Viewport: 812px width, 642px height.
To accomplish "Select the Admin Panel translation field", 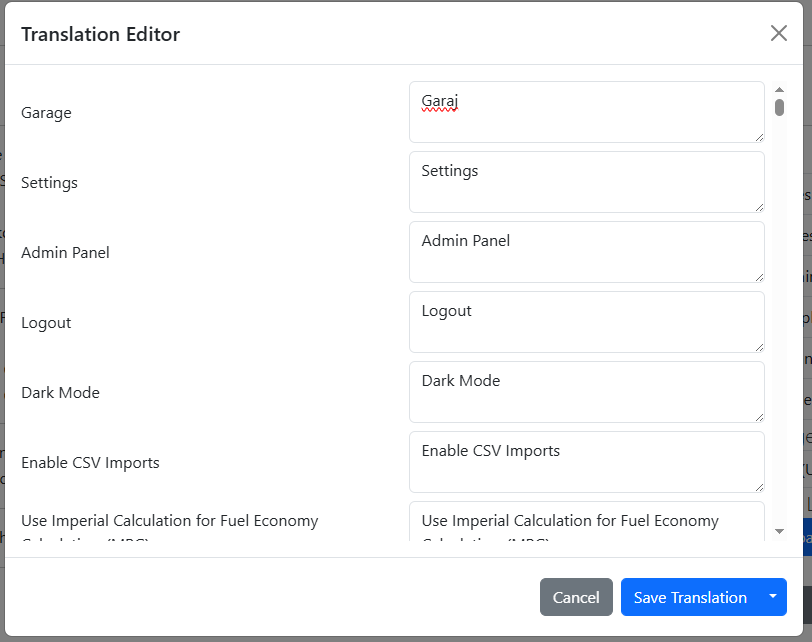I will pos(586,252).
